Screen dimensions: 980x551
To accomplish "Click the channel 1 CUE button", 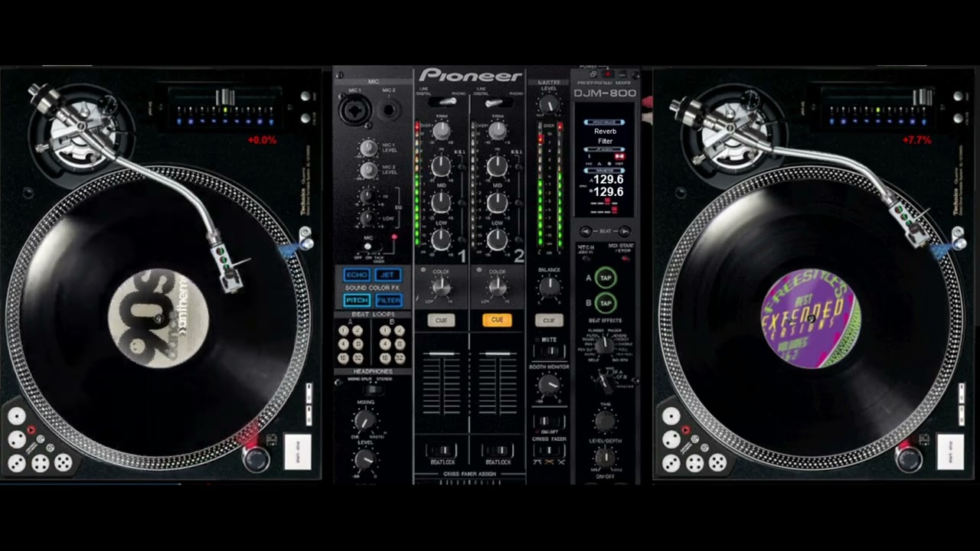I will point(441,320).
